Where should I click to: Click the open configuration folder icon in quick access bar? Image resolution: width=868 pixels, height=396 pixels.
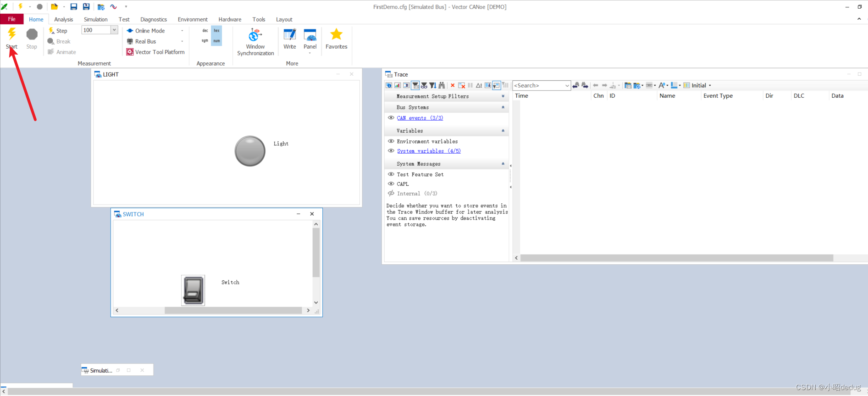pyautogui.click(x=54, y=7)
